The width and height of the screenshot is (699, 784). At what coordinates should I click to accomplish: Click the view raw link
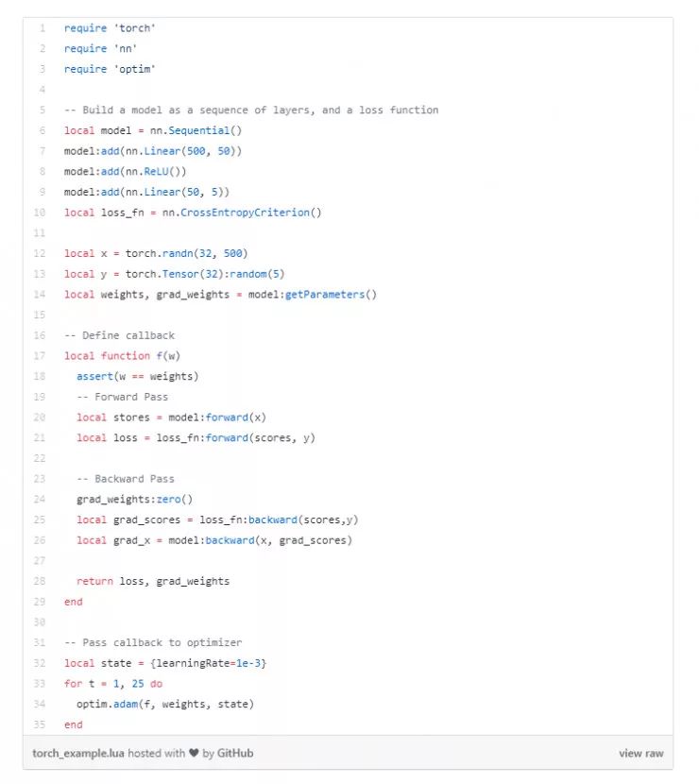(641, 753)
